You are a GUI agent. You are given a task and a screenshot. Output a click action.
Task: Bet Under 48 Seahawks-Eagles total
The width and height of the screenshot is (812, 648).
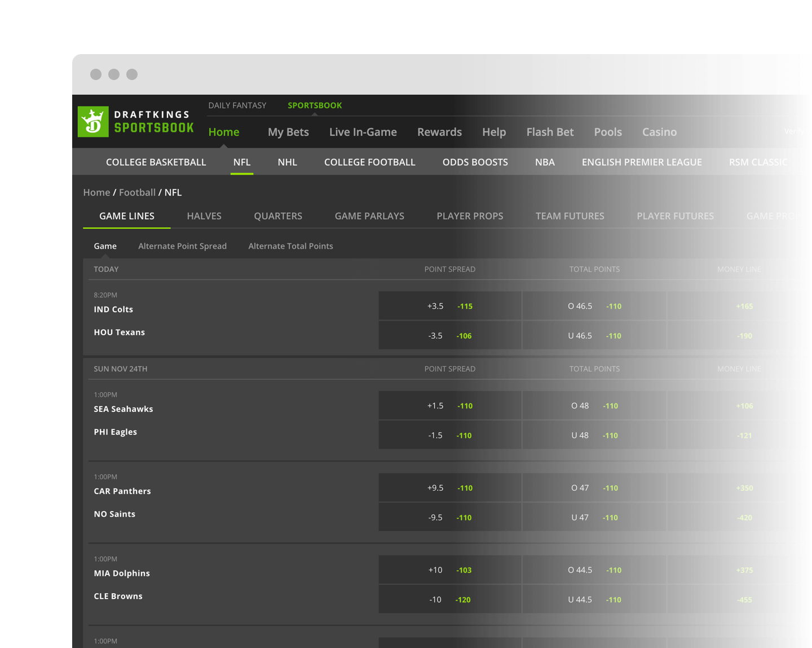(x=594, y=435)
